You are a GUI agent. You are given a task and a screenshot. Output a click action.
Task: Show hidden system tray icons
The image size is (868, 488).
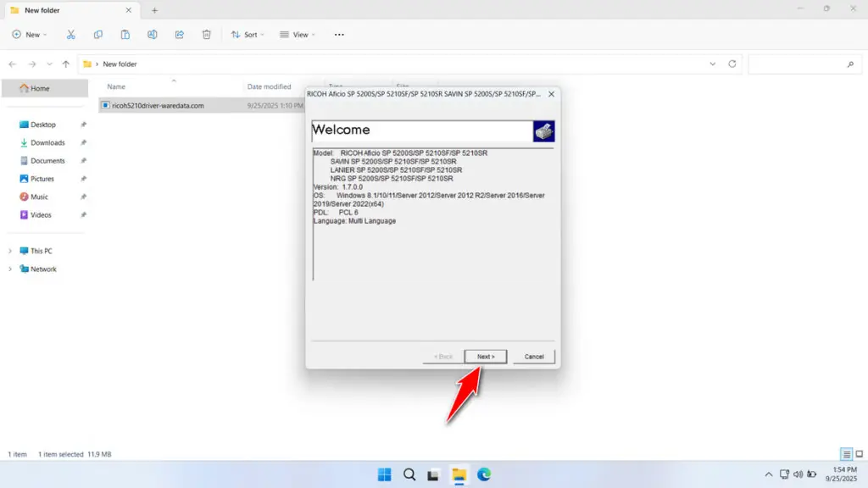[768, 474]
